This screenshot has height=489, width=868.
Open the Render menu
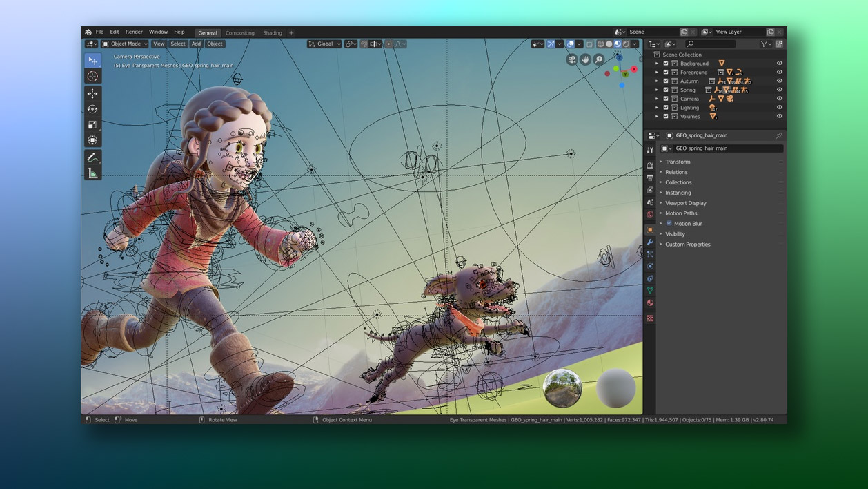pos(134,32)
